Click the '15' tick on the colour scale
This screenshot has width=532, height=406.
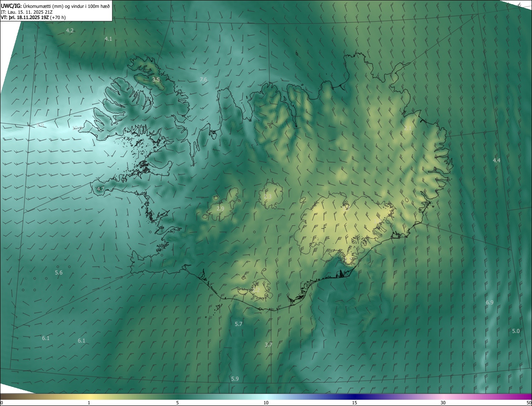pyautogui.click(x=355, y=403)
